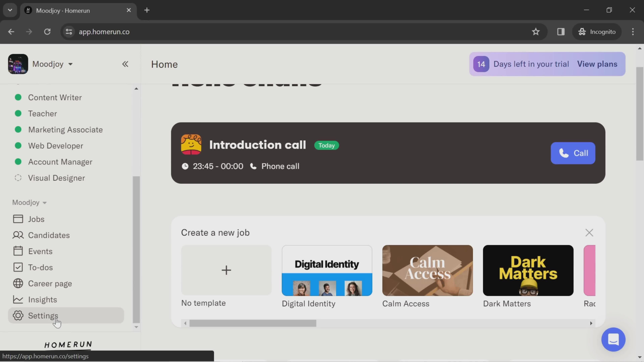
Task: Close the Moodjoy Homerun tab
Action: [129, 10]
